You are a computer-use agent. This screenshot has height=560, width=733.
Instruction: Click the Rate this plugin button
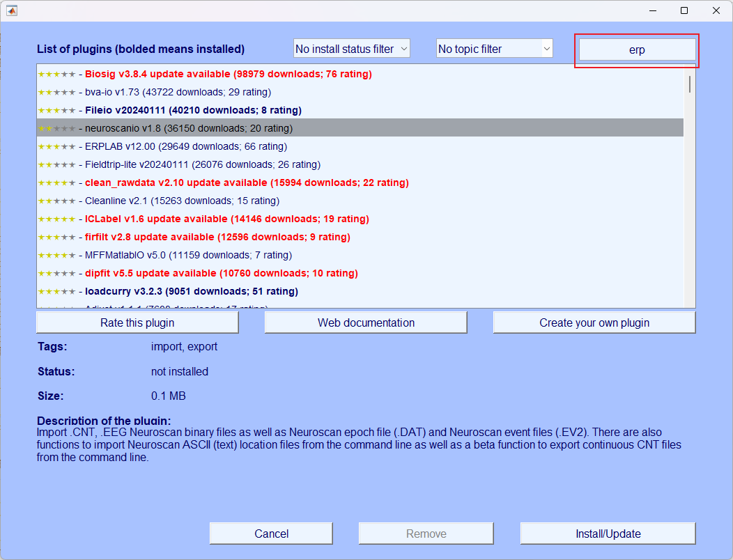pyautogui.click(x=137, y=322)
